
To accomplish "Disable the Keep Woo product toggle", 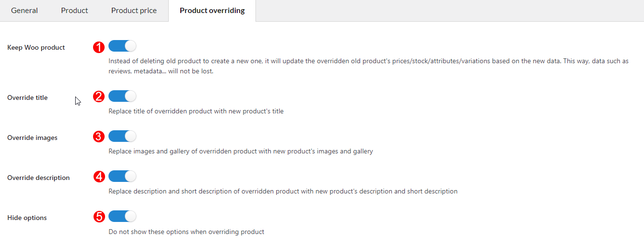I will (122, 46).
